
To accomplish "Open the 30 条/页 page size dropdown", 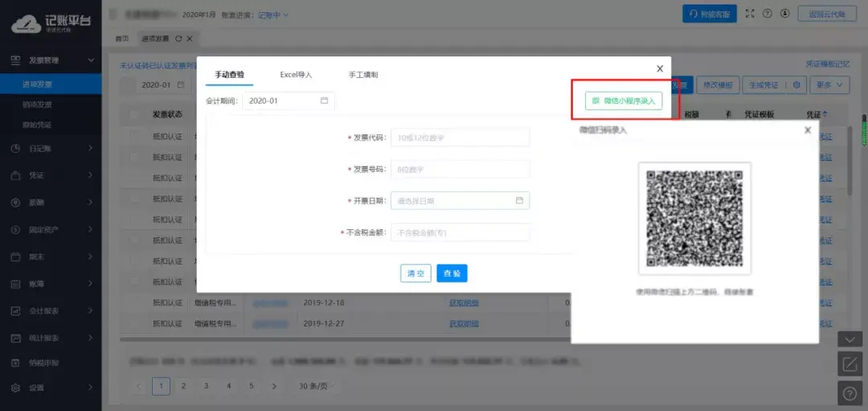I will [317, 386].
